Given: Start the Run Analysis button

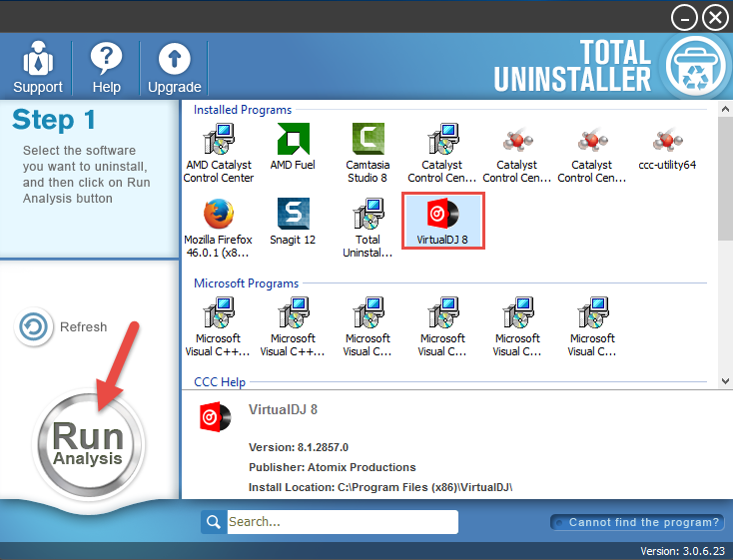Looking at the screenshot, I should point(88,443).
